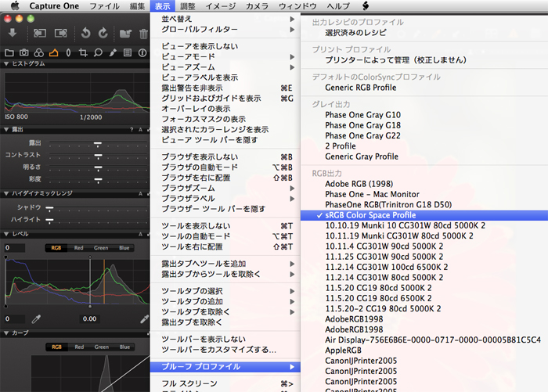Toggle ビューアラベルを表示 menu entry
Viewport: 548px width, 392px height.
pyautogui.click(x=225, y=77)
